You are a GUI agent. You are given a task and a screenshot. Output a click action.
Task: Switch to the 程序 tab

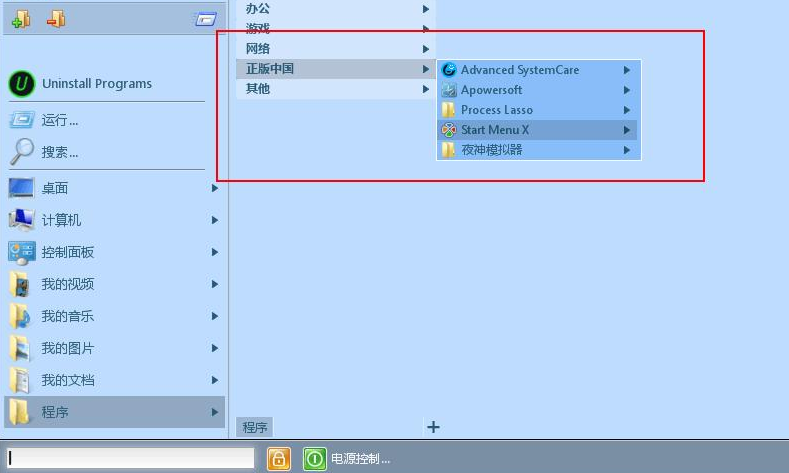click(x=255, y=427)
